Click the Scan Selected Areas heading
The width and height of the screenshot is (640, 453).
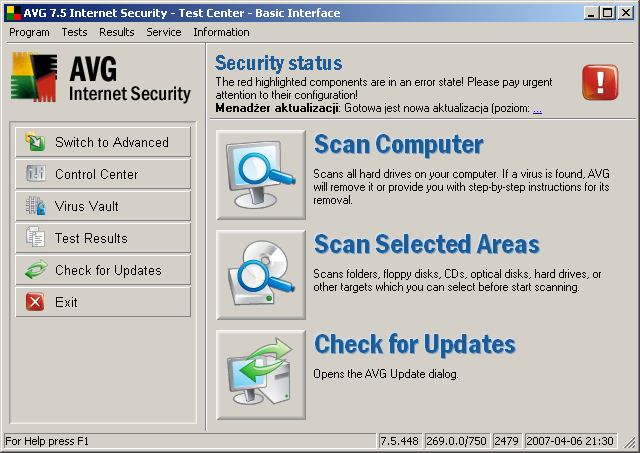click(x=427, y=244)
